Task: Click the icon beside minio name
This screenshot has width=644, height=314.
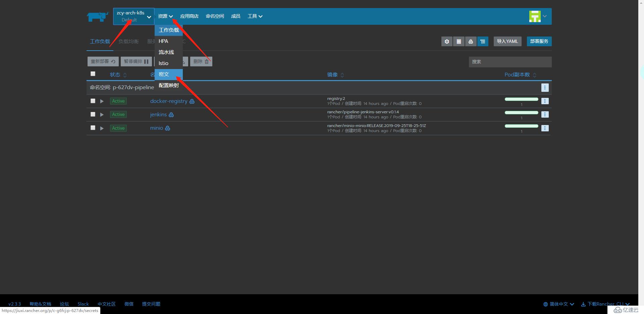Action: click(167, 128)
